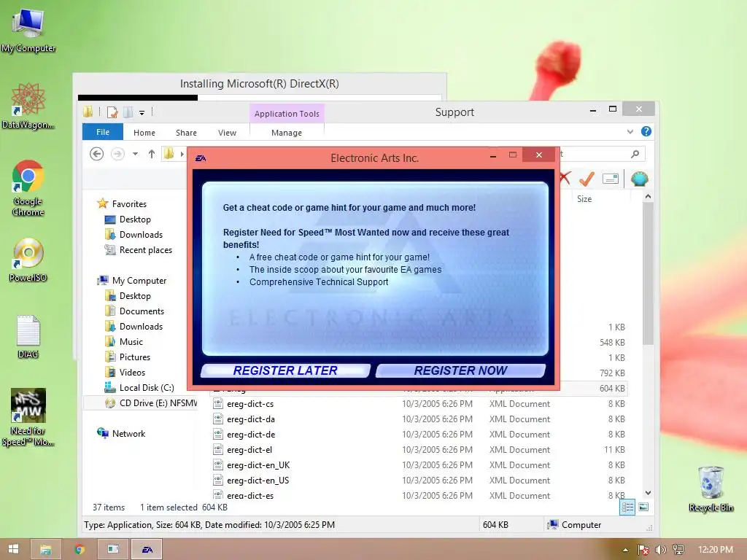Click the file list scroll down arrow
Image resolution: width=747 pixels, height=560 pixels.
(x=648, y=493)
